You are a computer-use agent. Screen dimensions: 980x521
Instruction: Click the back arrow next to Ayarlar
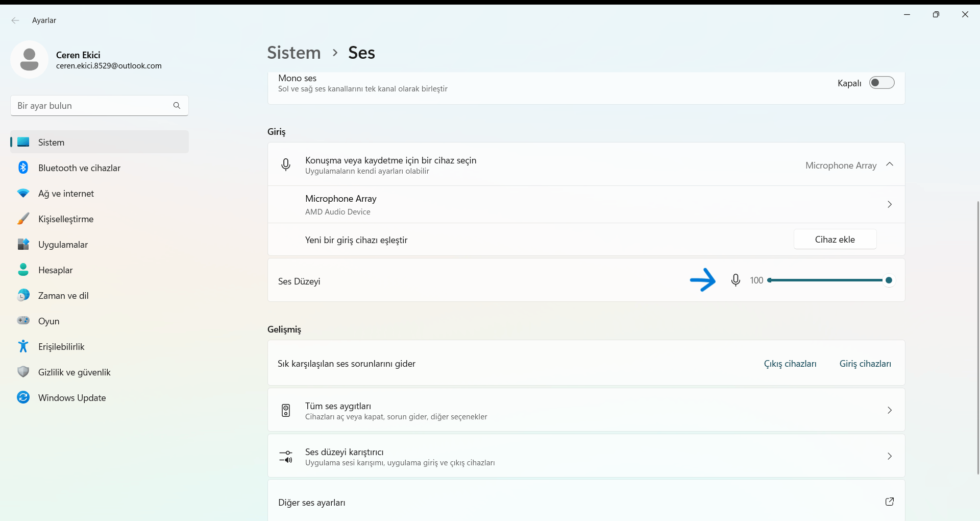coord(15,20)
